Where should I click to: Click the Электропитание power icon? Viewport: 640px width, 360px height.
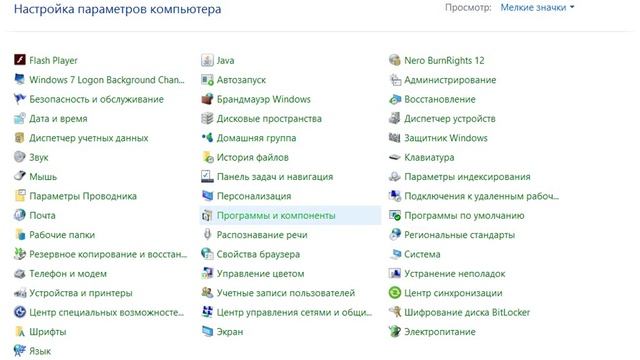point(395,331)
